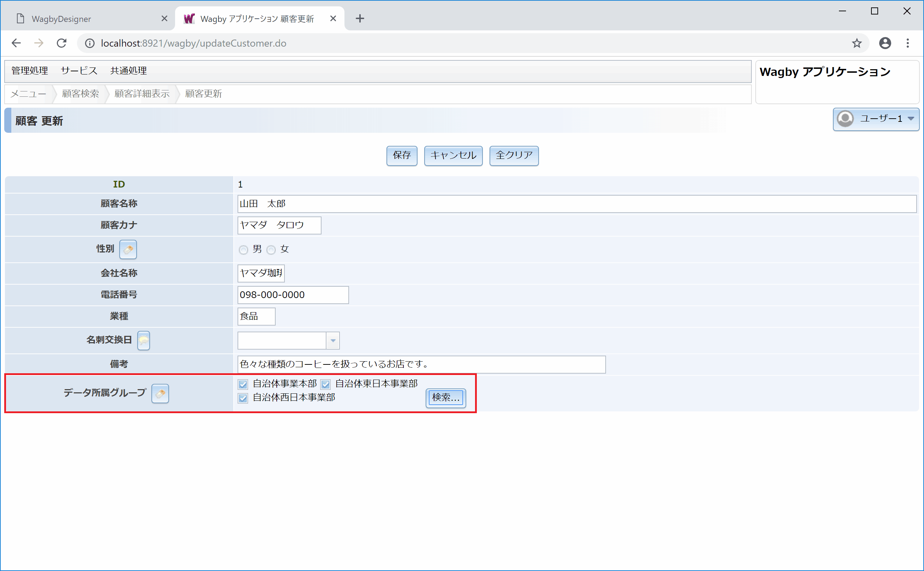Expand the ユーザー1 dropdown arrow
The width and height of the screenshot is (924, 571).
point(911,119)
